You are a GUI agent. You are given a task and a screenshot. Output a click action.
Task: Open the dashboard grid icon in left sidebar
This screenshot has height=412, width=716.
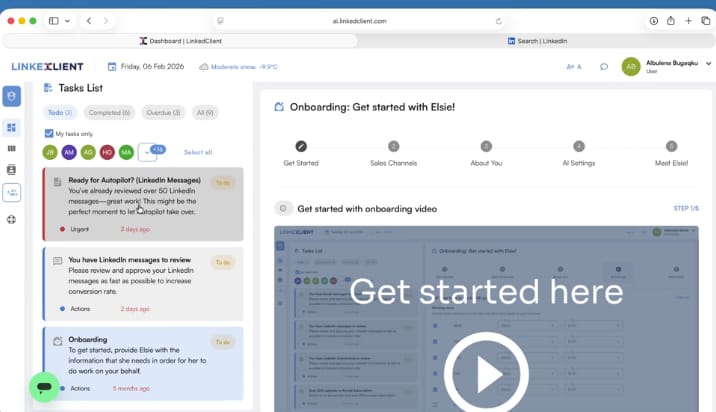tap(11, 127)
